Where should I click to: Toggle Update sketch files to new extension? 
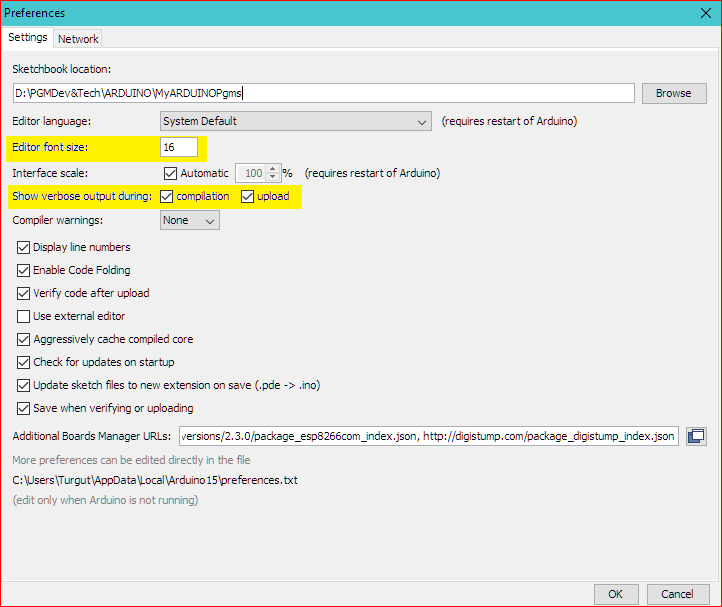(x=23, y=385)
